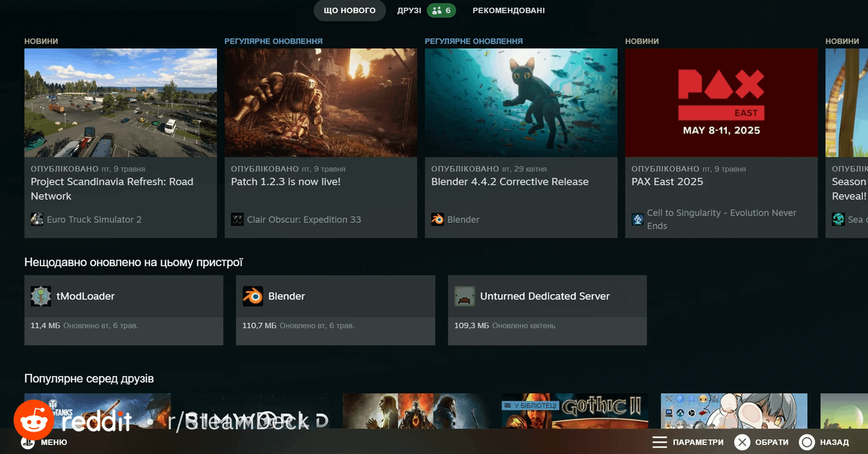The width and height of the screenshot is (868, 454).
Task: Click the Euro Truck Simulator 2 game icon
Action: 37,219
